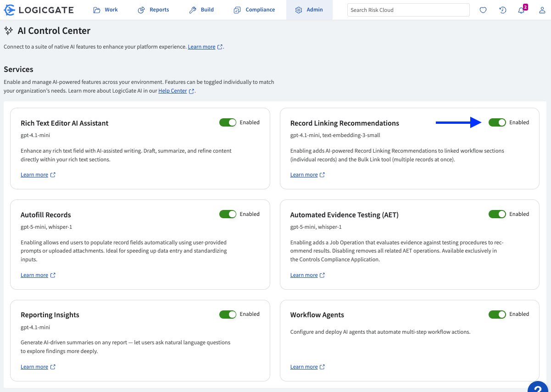Open Learn more in Record Linking card
The height and width of the screenshot is (392, 551).
click(x=304, y=175)
